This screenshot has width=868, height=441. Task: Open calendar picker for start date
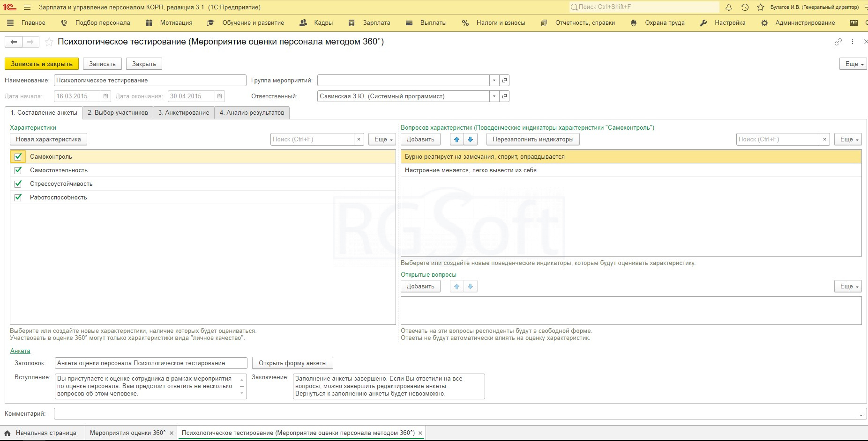[106, 96]
